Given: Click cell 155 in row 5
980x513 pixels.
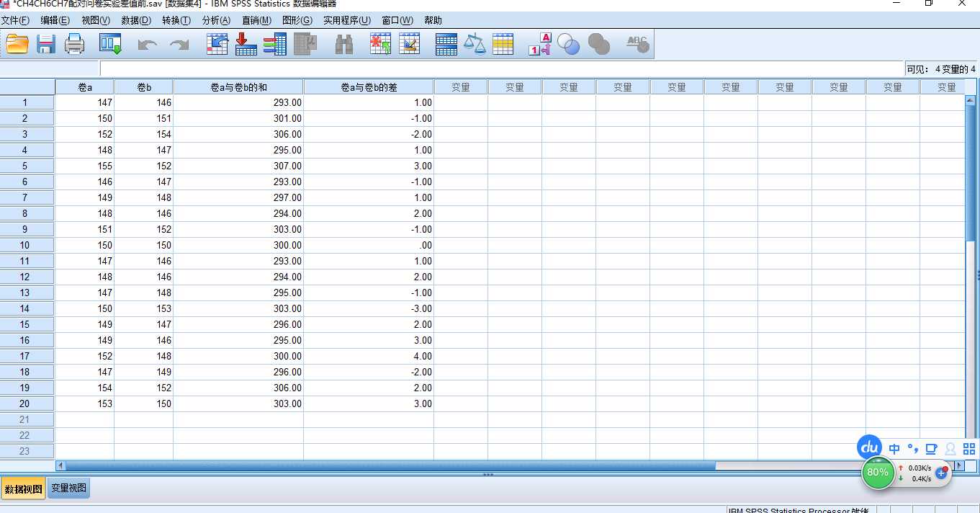Looking at the screenshot, I should pyautogui.click(x=85, y=166).
